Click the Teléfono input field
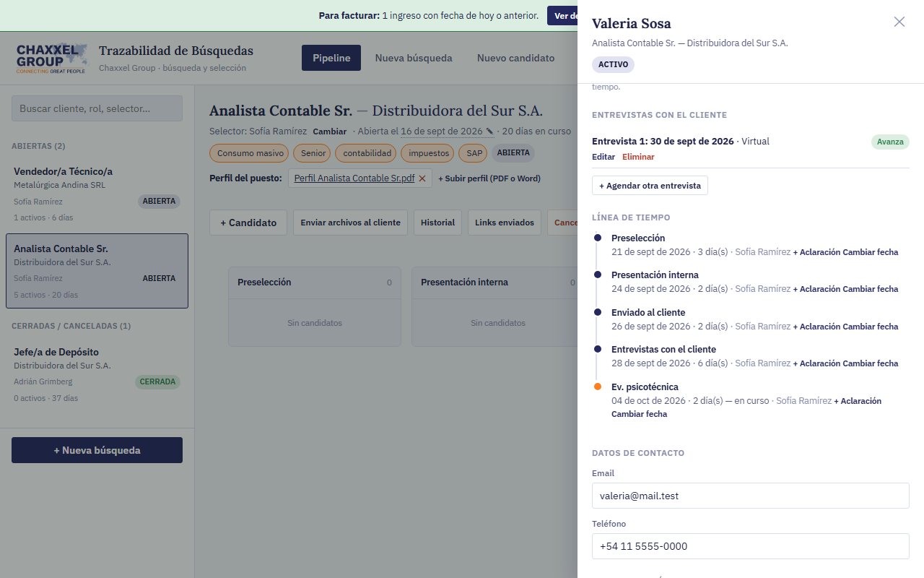Image resolution: width=924 pixels, height=578 pixels. (750, 546)
